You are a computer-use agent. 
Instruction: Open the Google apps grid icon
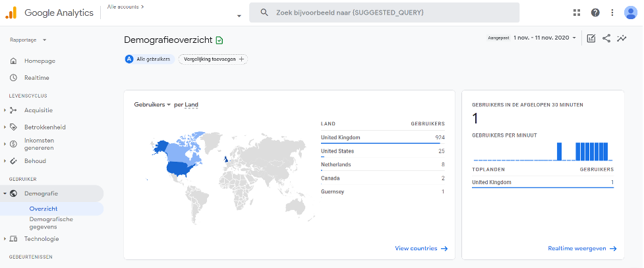pos(577,13)
